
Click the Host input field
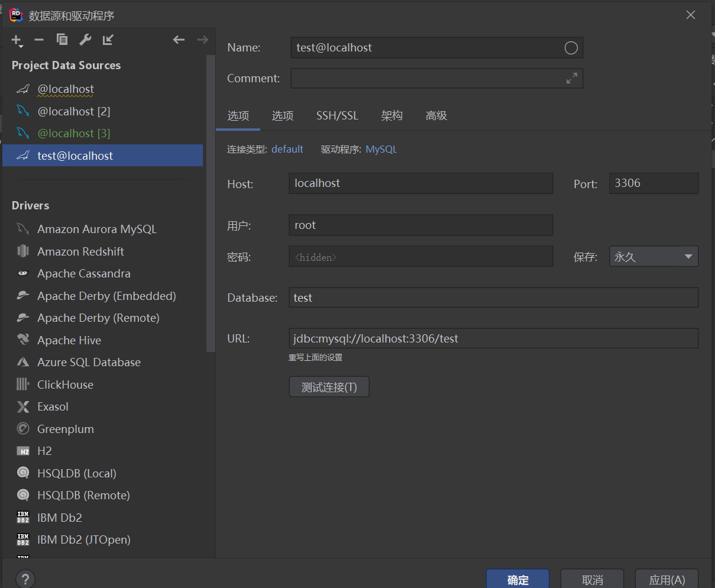click(421, 183)
